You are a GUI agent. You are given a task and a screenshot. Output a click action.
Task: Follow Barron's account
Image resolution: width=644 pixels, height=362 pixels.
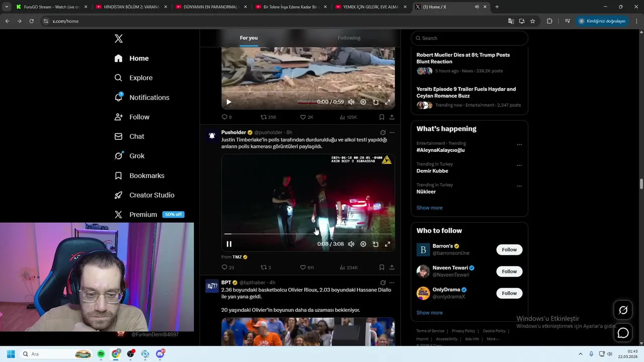509,250
